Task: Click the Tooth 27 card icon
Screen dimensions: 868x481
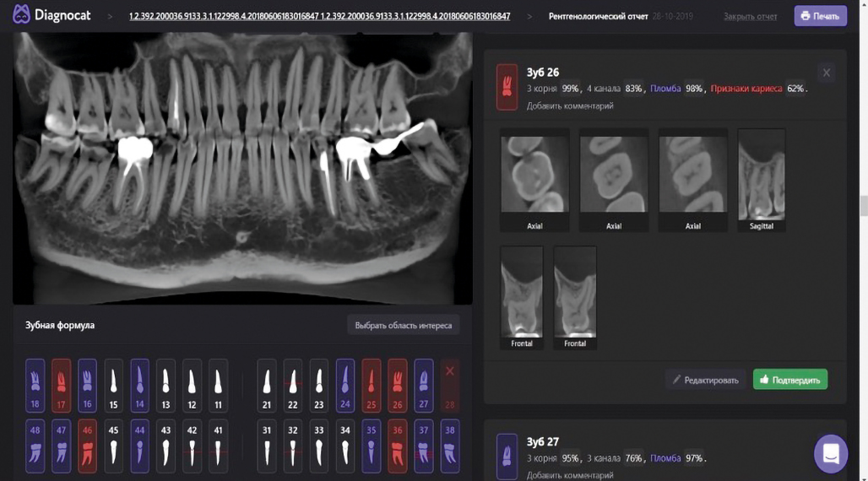Action: (507, 456)
